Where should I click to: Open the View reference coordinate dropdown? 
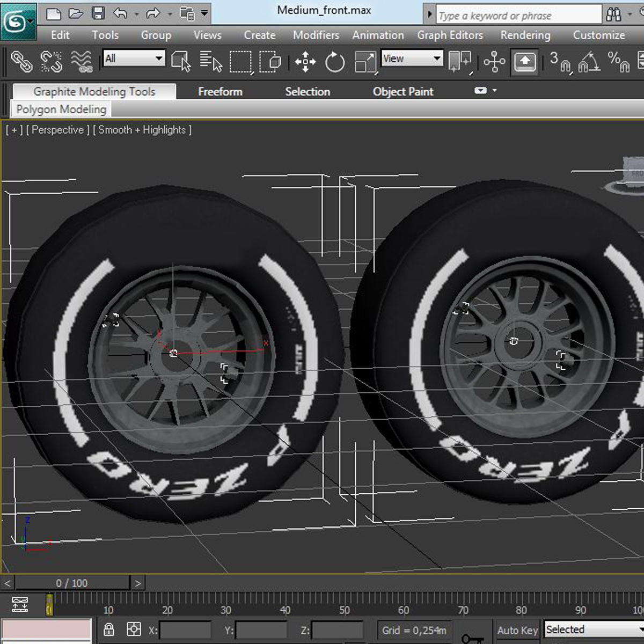coord(412,58)
